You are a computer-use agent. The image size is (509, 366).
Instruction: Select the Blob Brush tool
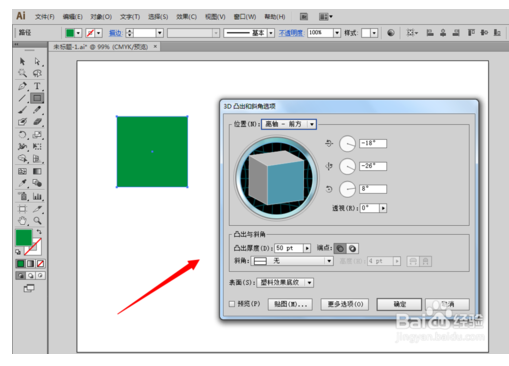pos(22,122)
